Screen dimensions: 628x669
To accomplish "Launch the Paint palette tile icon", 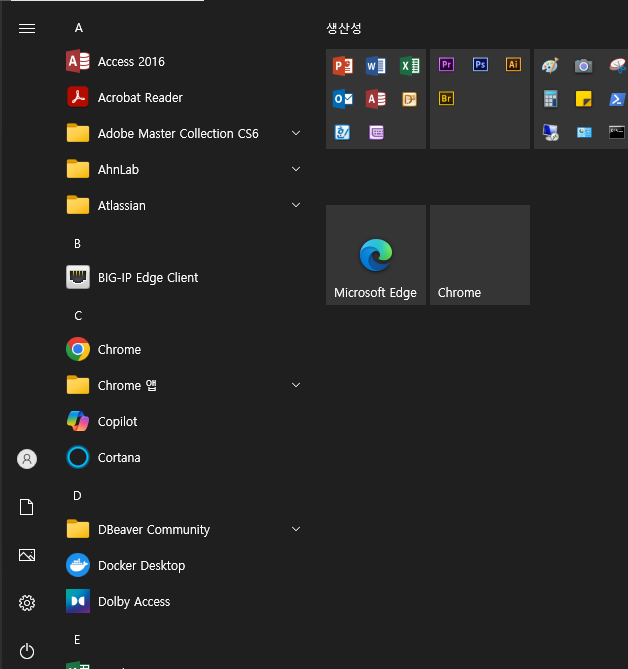I will click(x=550, y=66).
